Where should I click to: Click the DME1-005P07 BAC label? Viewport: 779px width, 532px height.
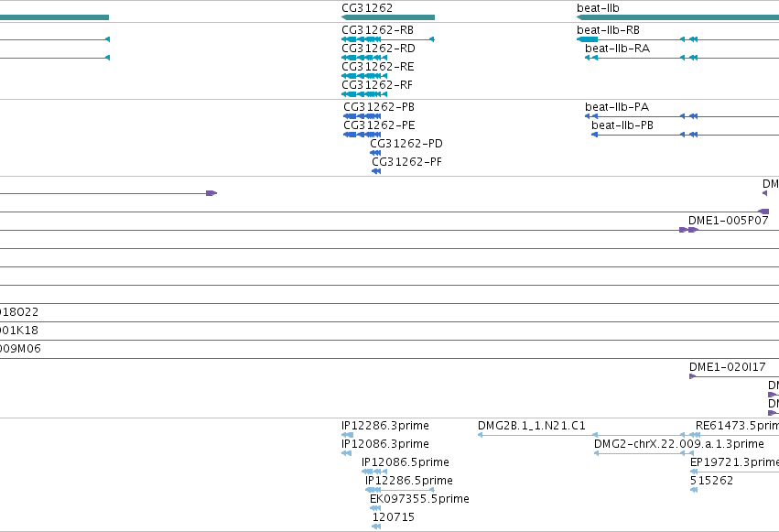click(729, 221)
